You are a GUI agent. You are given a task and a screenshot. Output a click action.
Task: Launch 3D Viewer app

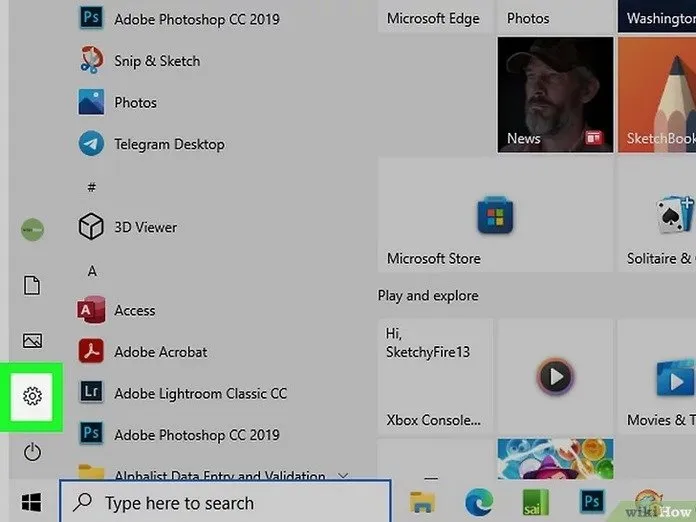145,227
